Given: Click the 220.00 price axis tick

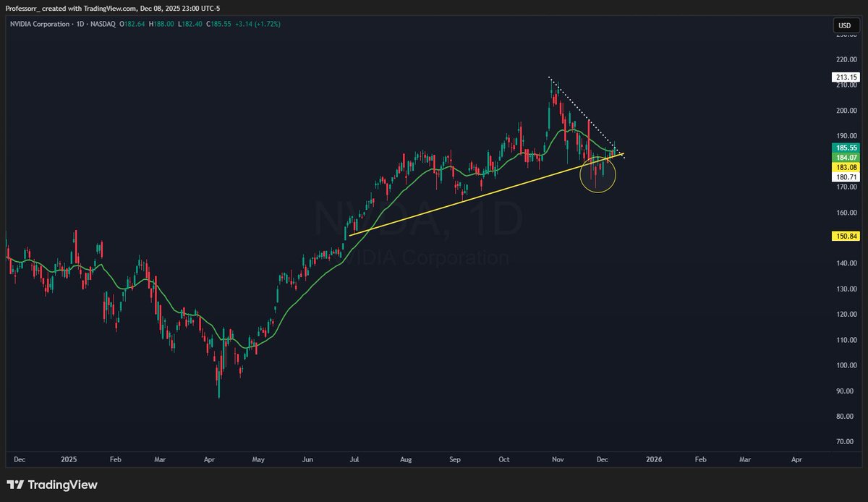Looking at the screenshot, I should 846,59.
